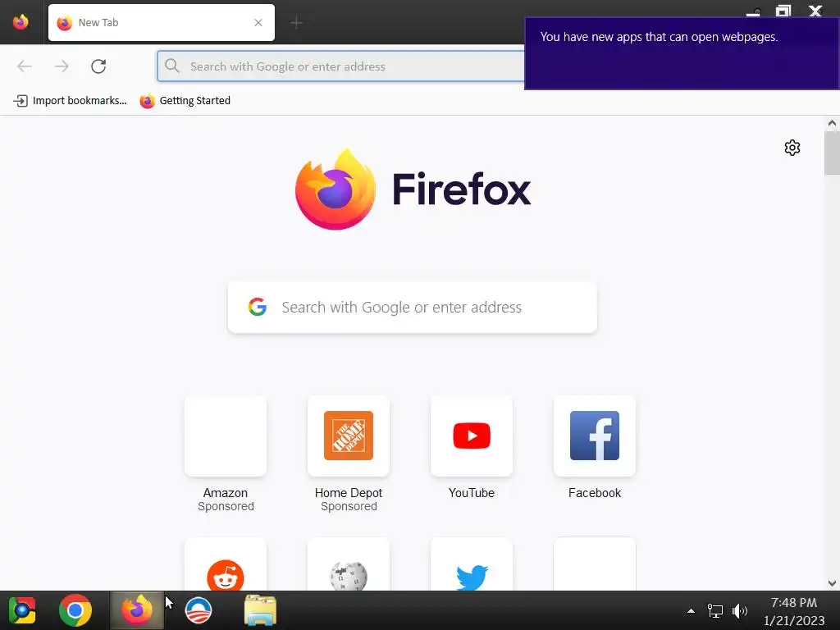Click the vertical scrollbar thumb

[x=832, y=153]
